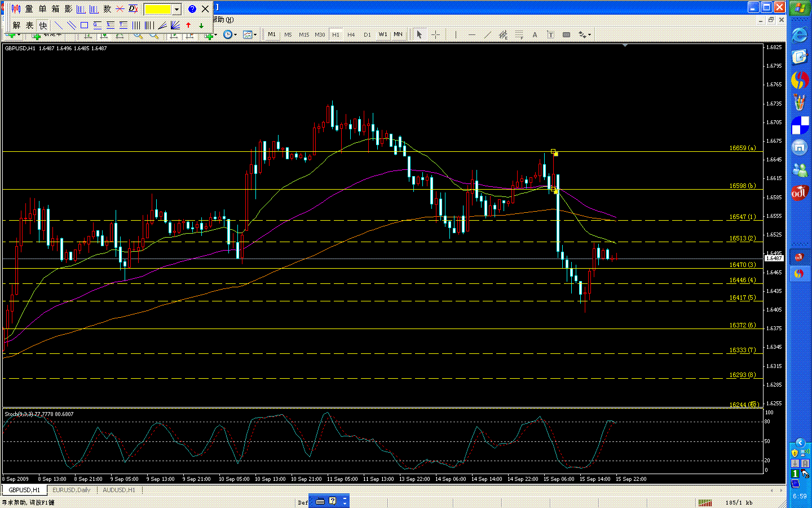Select the Fibonacci retracement tool
The width and height of the screenshot is (812, 508).
pyautogui.click(x=519, y=34)
